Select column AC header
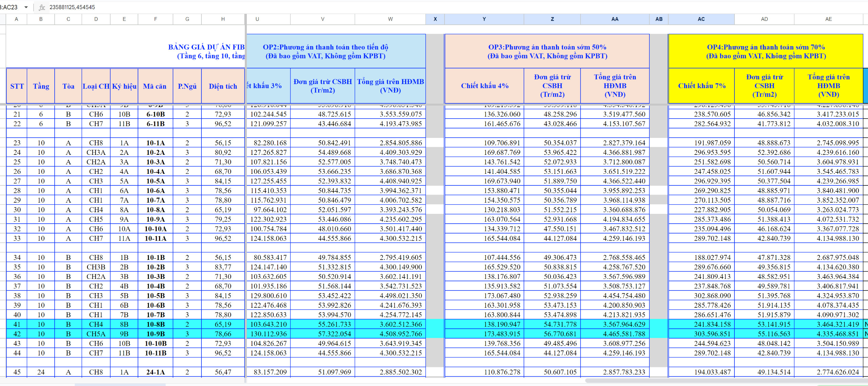868x386 pixels. pyautogui.click(x=701, y=19)
